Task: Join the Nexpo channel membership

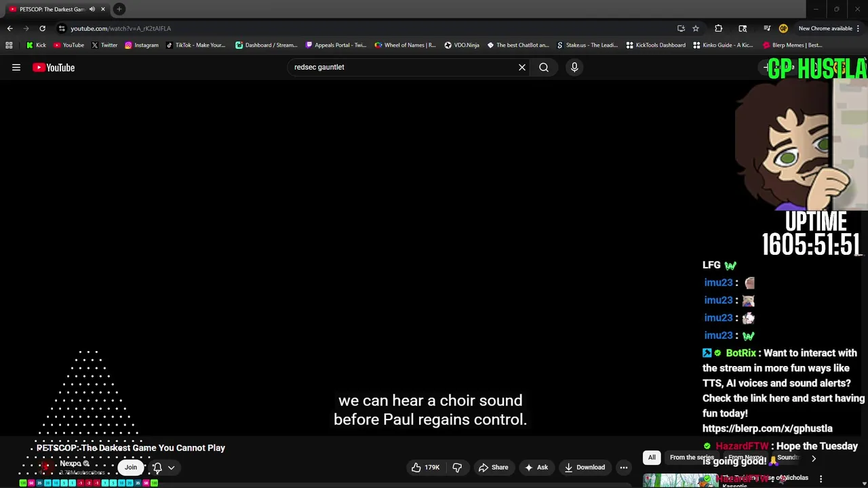Action: pyautogui.click(x=131, y=467)
